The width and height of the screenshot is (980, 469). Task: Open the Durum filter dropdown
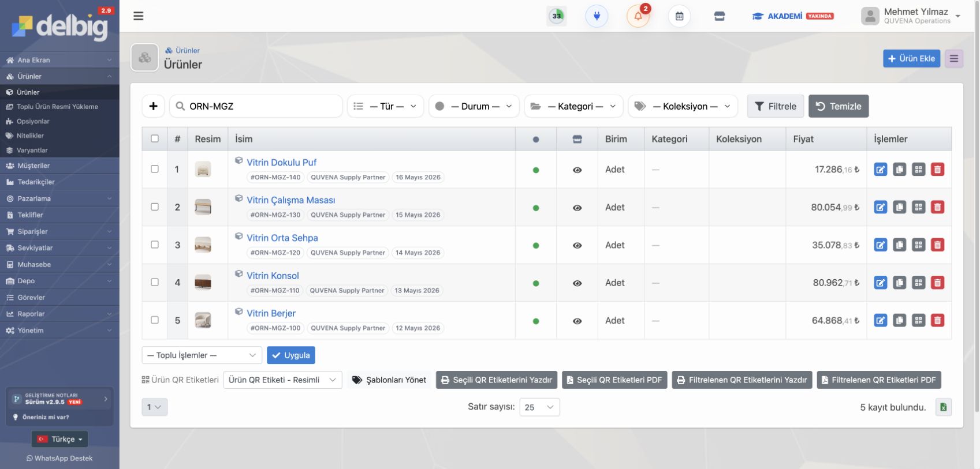tap(474, 106)
